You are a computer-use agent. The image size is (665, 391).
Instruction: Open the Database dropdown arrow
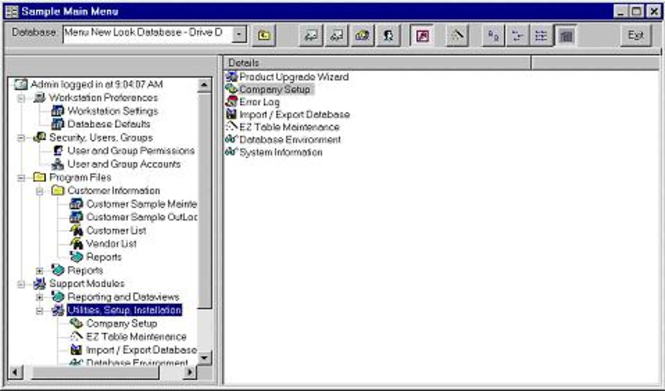239,34
